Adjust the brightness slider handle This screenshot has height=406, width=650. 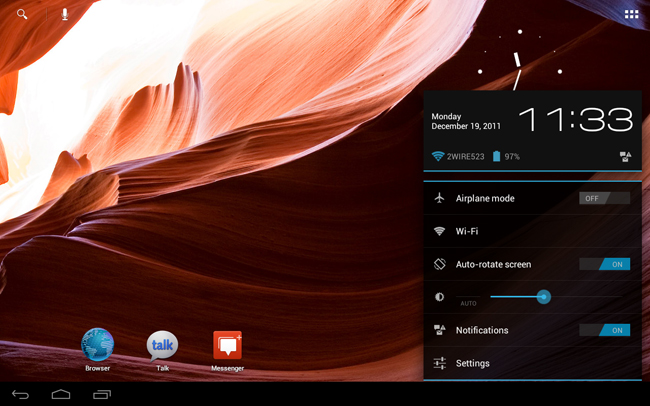pyautogui.click(x=543, y=297)
